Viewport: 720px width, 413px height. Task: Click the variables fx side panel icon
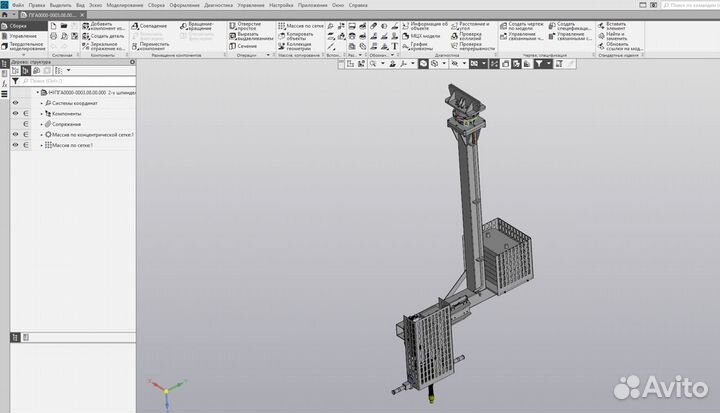pos(5,84)
